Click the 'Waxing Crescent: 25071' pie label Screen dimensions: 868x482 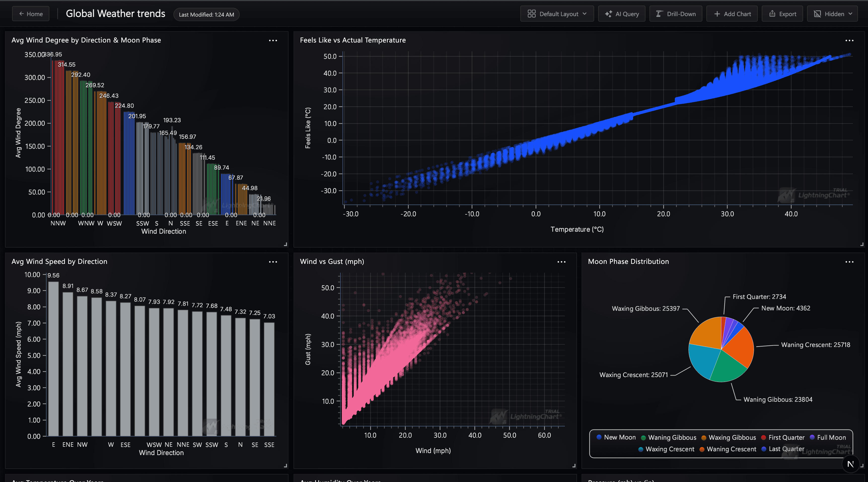click(633, 375)
